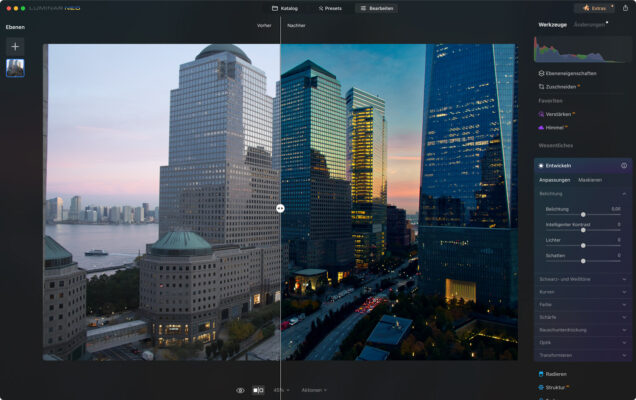
Task: Toggle the before/after compare button
Action: coord(258,390)
